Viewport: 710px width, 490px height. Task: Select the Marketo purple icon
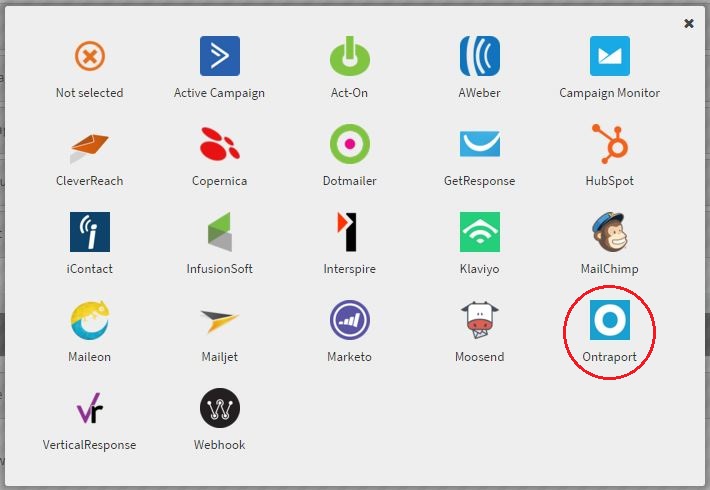350,320
